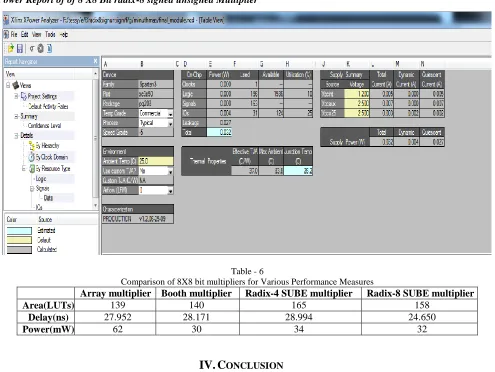Select the Summary tree item label
The height and width of the screenshot is (372, 495).
(x=29, y=116)
